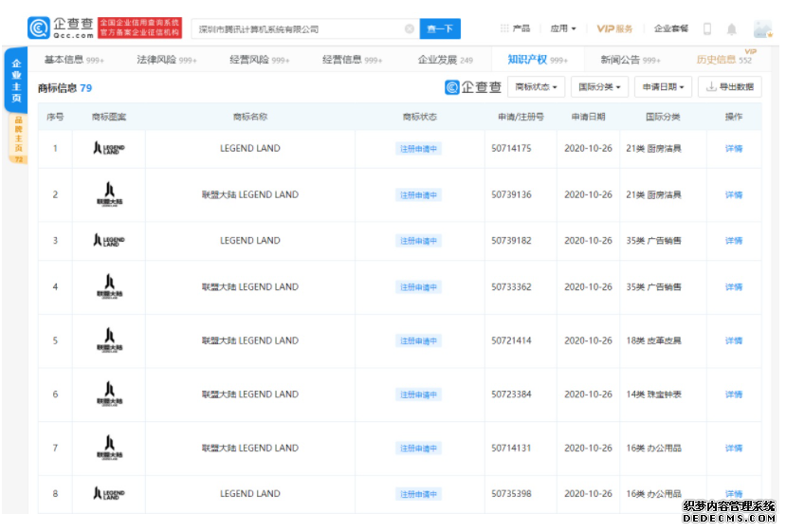Open 详情 for number 50723384
The width and height of the screenshot is (786, 532).
733,394
